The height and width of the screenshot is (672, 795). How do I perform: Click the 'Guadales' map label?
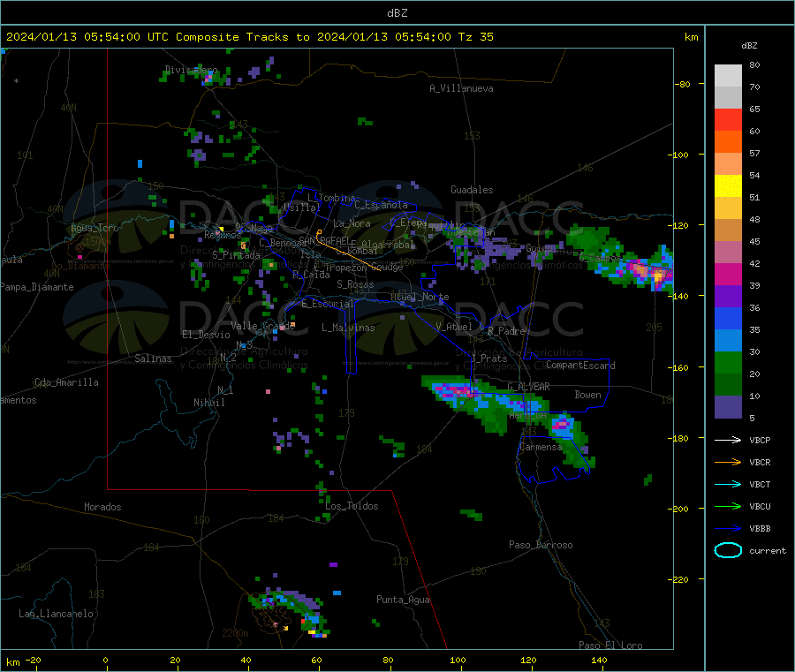tap(472, 190)
